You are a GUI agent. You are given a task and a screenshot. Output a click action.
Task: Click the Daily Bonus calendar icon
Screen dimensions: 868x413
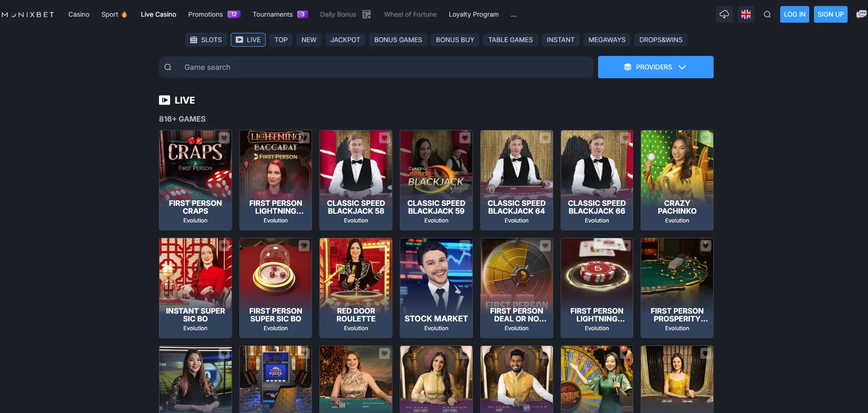(x=367, y=14)
